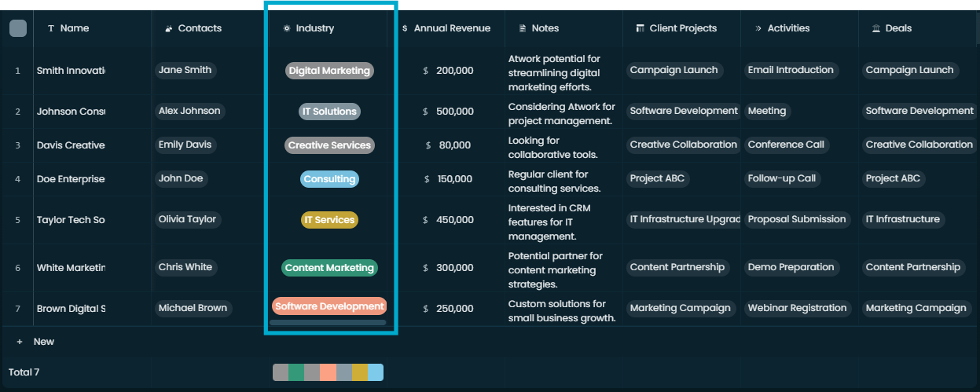Select the $80,000 revenue cell
The height and width of the screenshot is (392, 980).
click(446, 145)
